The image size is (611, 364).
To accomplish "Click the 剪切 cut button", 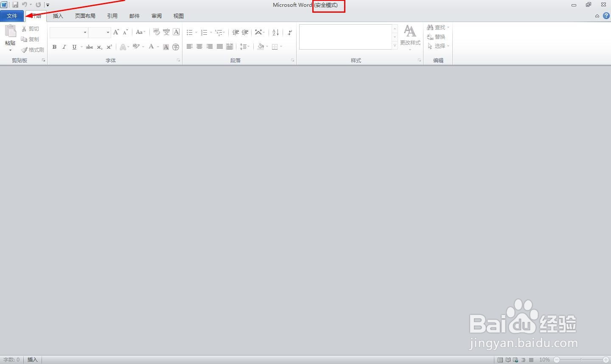I will click(31, 29).
